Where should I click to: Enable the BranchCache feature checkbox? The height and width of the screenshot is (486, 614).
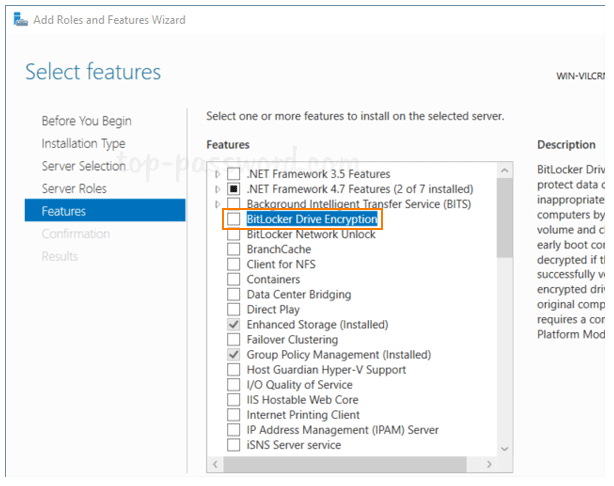pyautogui.click(x=233, y=249)
